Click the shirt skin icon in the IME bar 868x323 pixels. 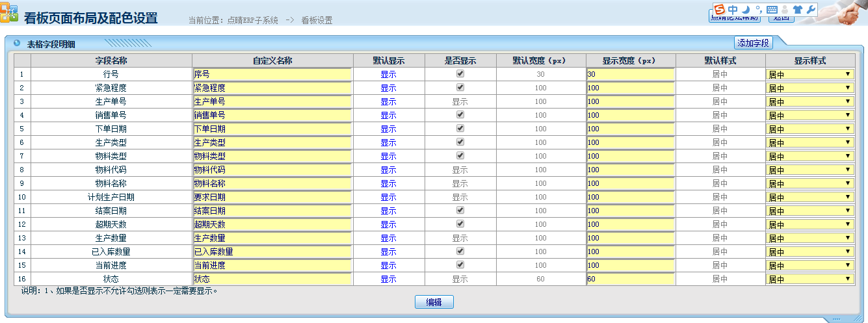pyautogui.click(x=797, y=10)
